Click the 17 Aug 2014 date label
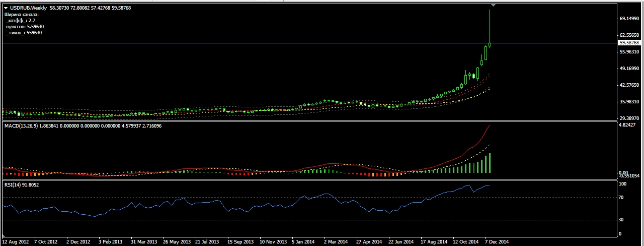 pos(434,242)
